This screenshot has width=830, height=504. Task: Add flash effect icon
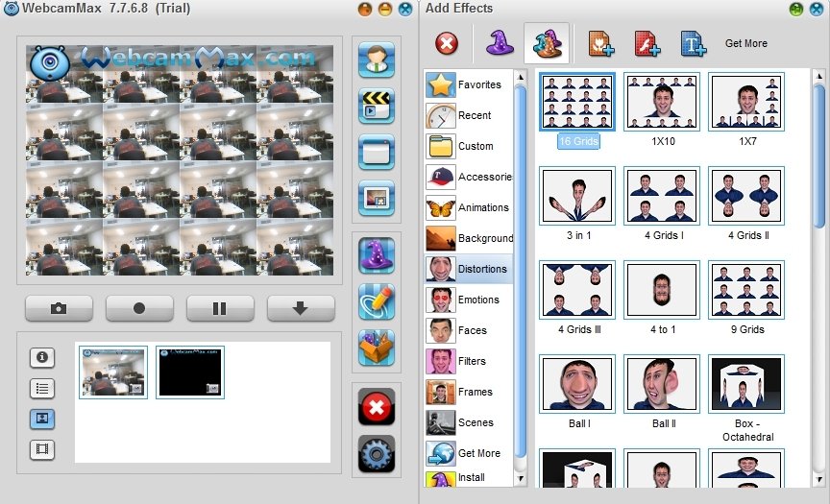point(647,43)
